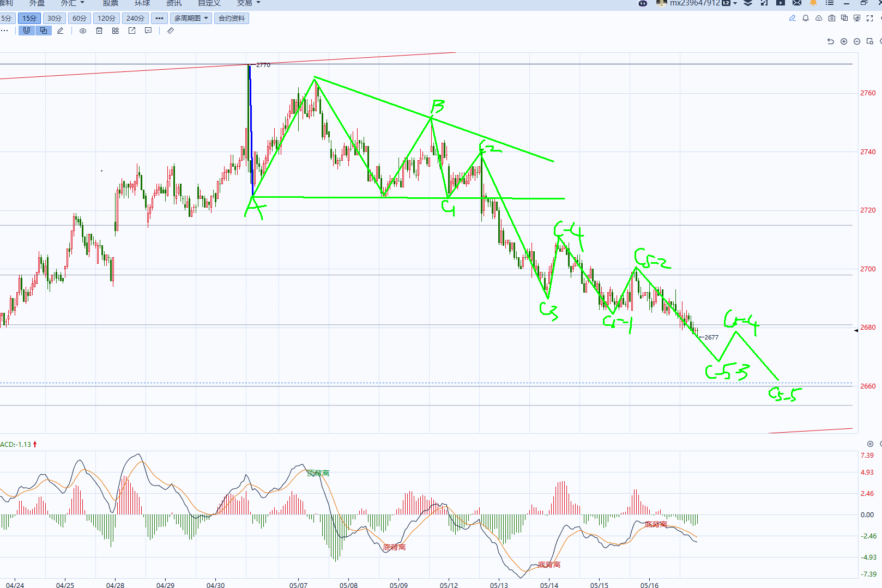The width and height of the screenshot is (882, 588).
Task: Click the 2660 price axis label
Action: [868, 386]
